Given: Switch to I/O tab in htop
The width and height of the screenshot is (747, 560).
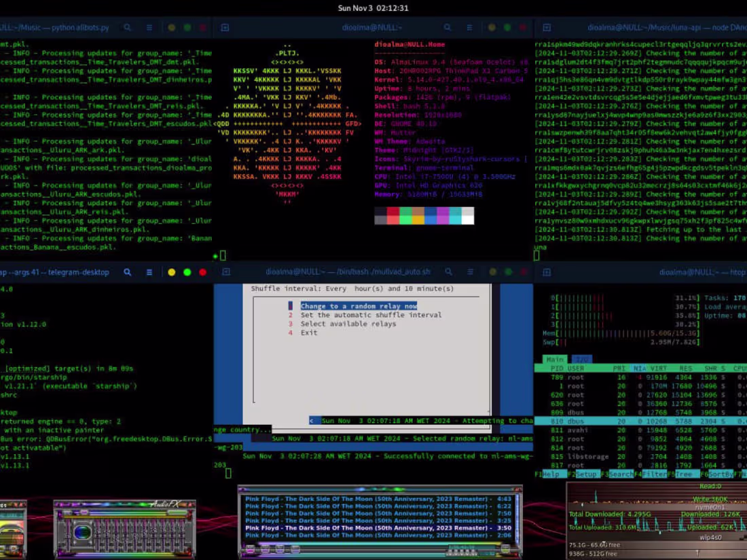Looking at the screenshot, I should (581, 359).
